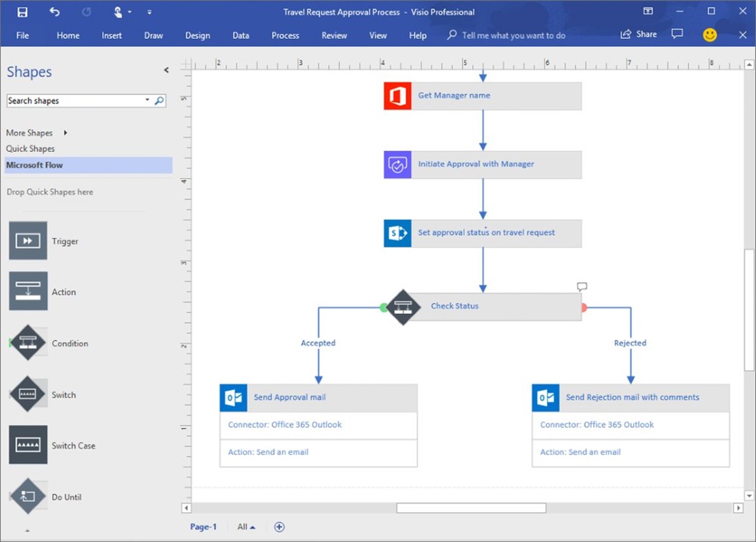
Task: Select the Trigger shape icon
Action: [x=28, y=240]
